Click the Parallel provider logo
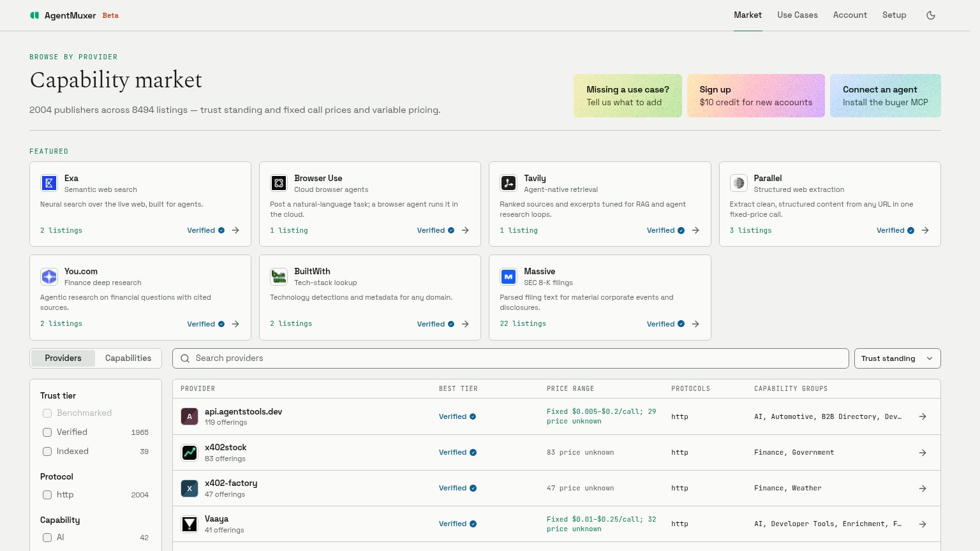 739,183
